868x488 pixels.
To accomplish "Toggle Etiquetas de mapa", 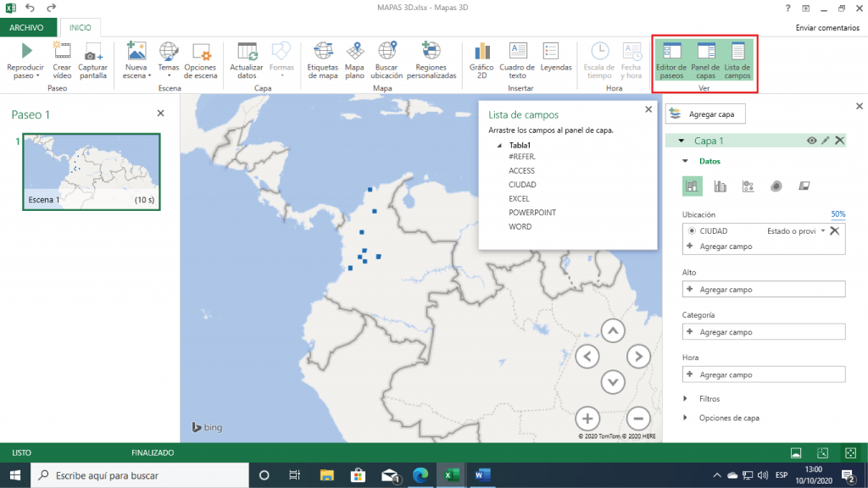I will coord(323,61).
